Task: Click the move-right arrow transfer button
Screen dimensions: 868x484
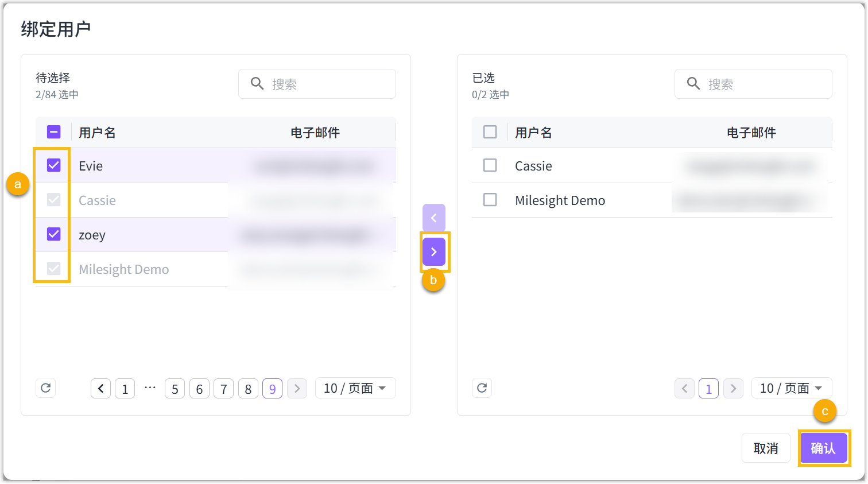Action: [434, 252]
